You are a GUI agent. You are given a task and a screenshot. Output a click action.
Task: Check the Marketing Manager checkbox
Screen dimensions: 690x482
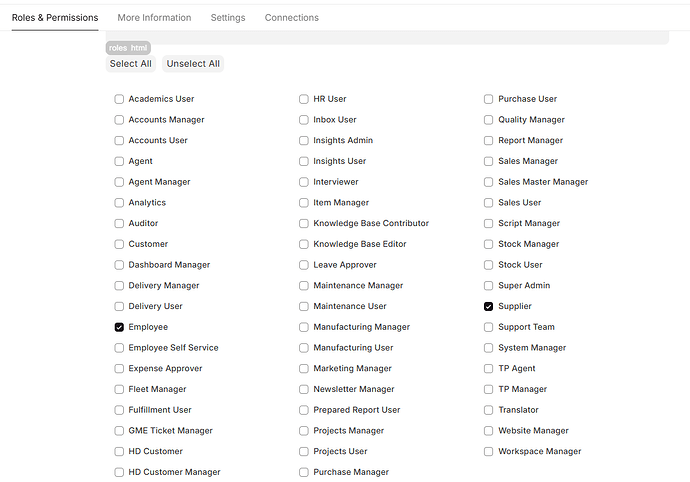click(x=304, y=368)
